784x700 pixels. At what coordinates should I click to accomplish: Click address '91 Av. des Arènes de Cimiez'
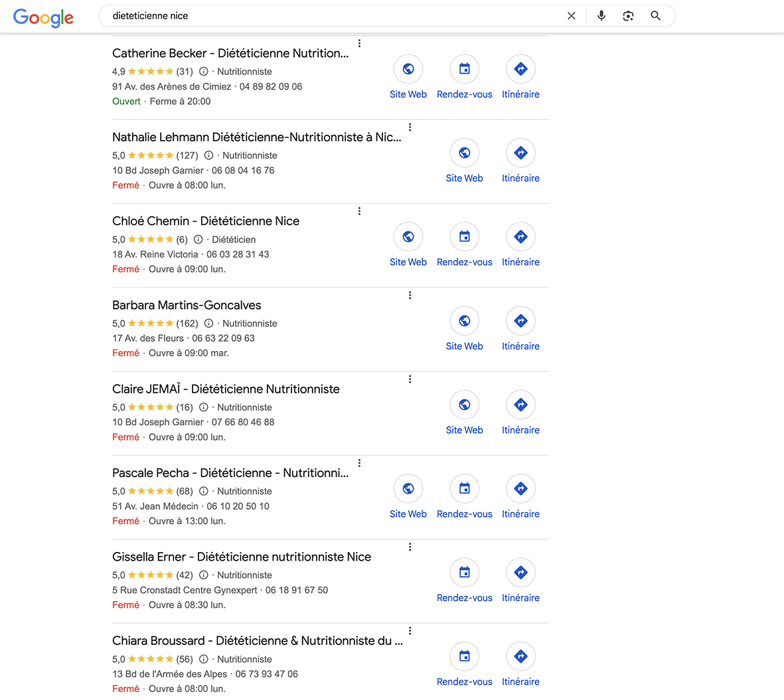pos(171,86)
